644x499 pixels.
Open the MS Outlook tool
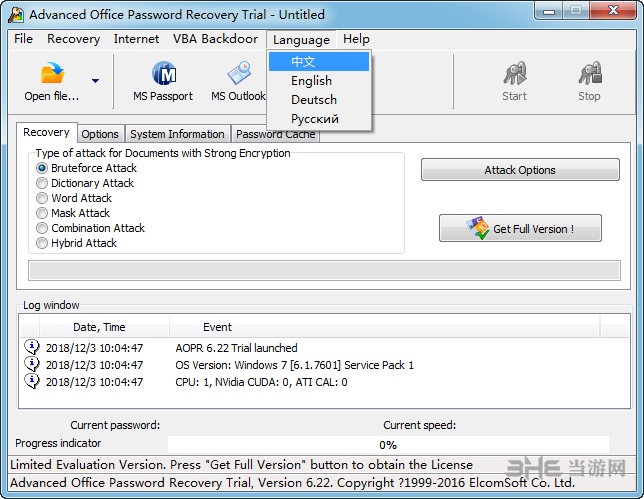coord(238,82)
